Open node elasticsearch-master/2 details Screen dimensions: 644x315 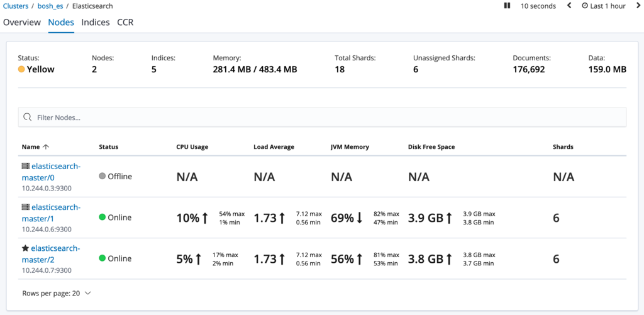tap(50, 253)
